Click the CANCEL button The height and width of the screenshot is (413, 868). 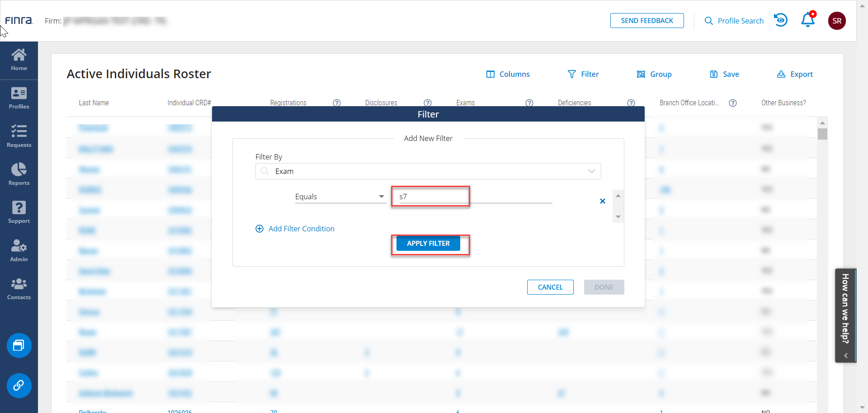click(x=550, y=287)
